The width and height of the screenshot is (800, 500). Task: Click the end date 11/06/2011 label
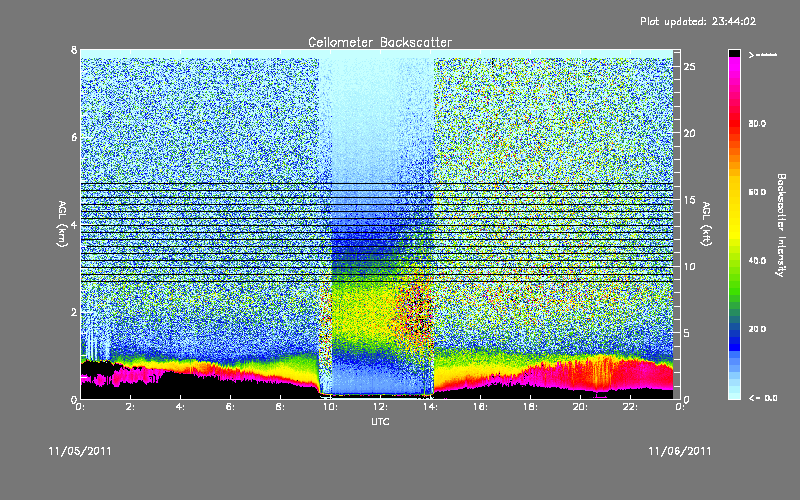pos(680,451)
